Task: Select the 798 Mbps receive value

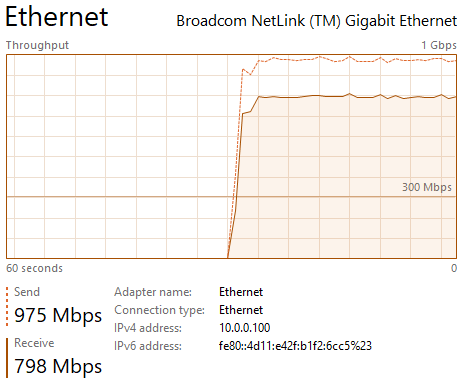Action: point(58,366)
